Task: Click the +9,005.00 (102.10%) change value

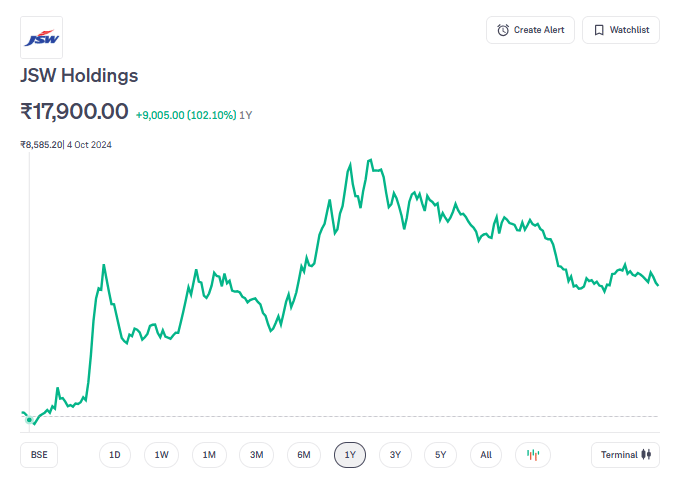Action: tap(186, 115)
